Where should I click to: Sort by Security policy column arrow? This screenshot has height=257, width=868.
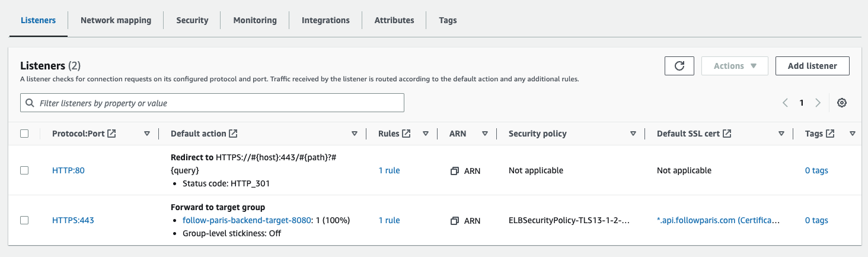pos(633,134)
